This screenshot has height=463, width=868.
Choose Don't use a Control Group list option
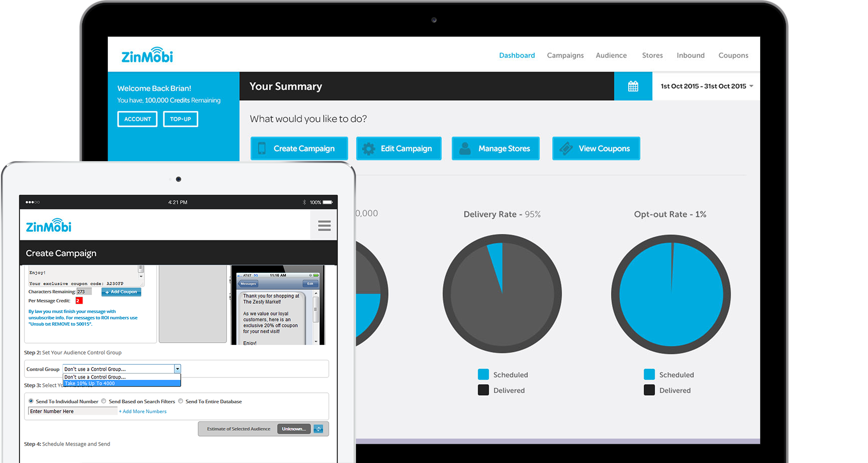coord(122,377)
